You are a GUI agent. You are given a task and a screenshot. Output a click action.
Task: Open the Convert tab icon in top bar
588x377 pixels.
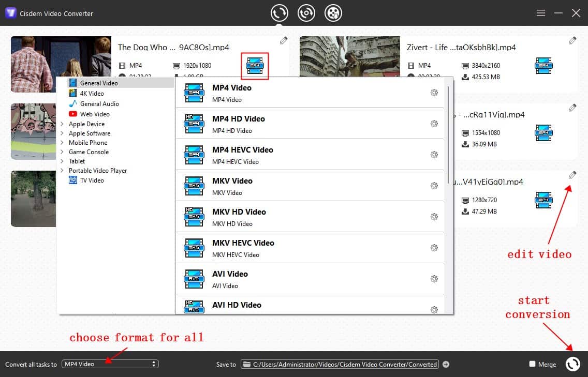coord(280,13)
